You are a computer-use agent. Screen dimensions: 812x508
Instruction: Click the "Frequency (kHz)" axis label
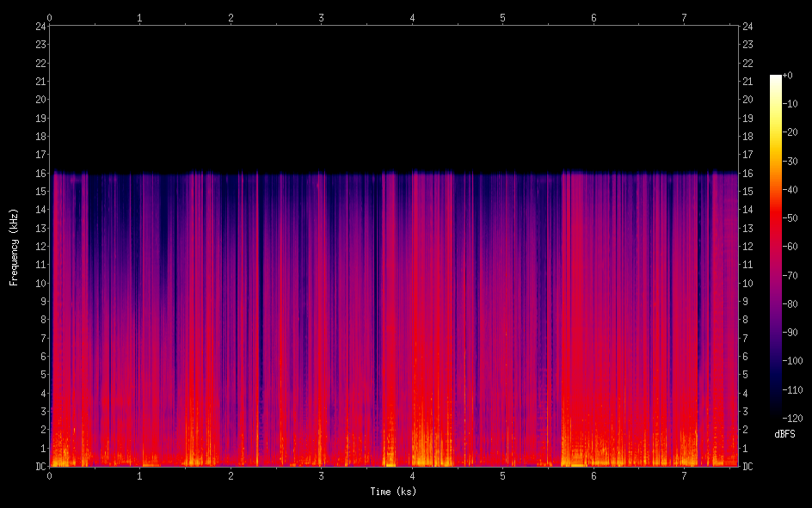tap(14, 247)
